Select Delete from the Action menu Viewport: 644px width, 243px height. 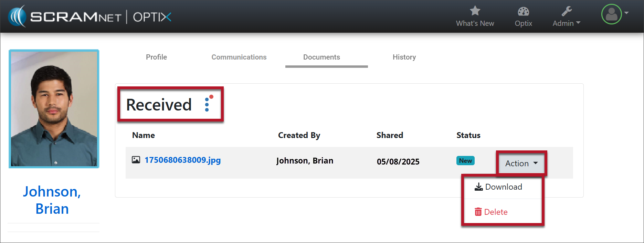pyautogui.click(x=491, y=212)
